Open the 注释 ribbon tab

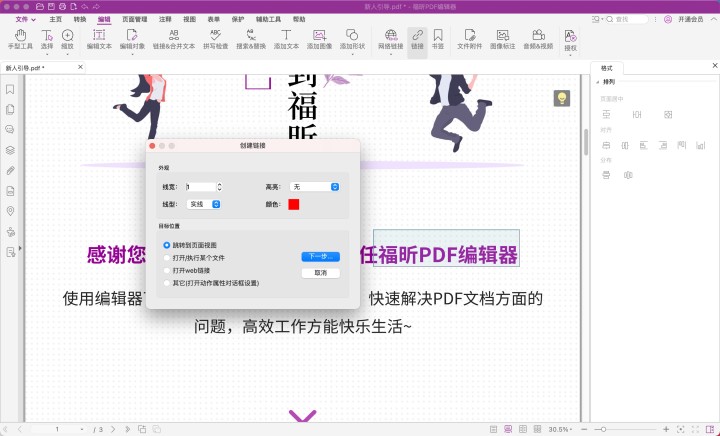164,19
